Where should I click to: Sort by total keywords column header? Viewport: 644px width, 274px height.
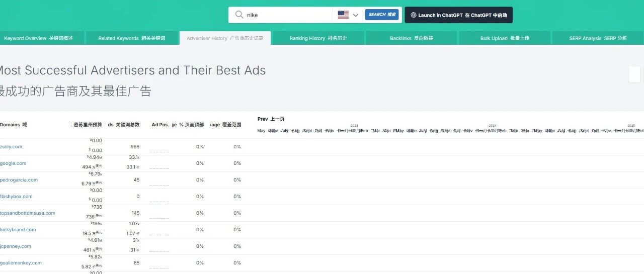pyautogui.click(x=124, y=125)
